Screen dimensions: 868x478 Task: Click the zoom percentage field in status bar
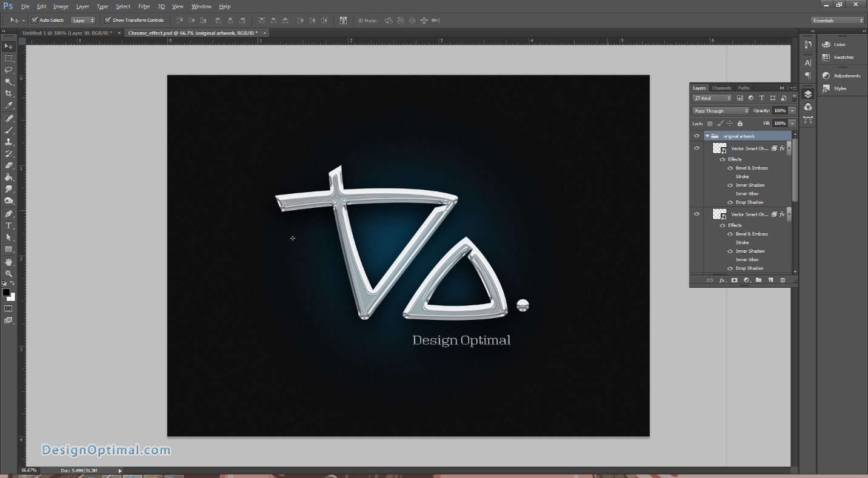[29, 470]
